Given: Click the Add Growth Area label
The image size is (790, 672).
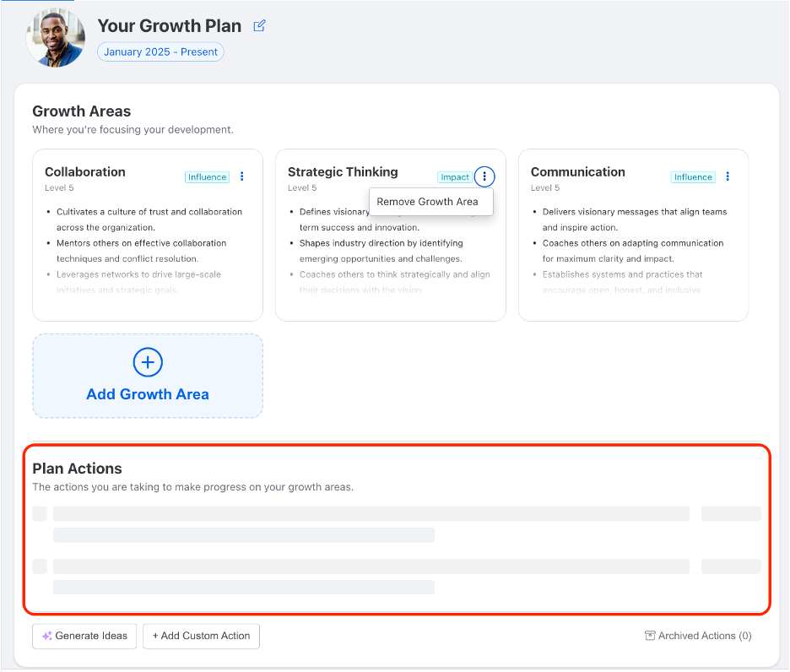Looking at the screenshot, I should point(148,394).
